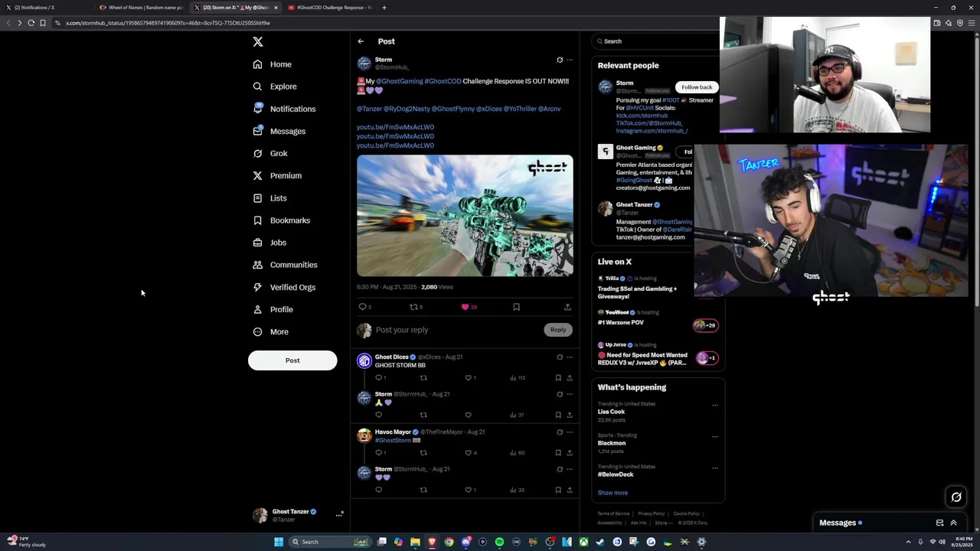Open account menu next to Ghost Tanzer

(x=338, y=515)
